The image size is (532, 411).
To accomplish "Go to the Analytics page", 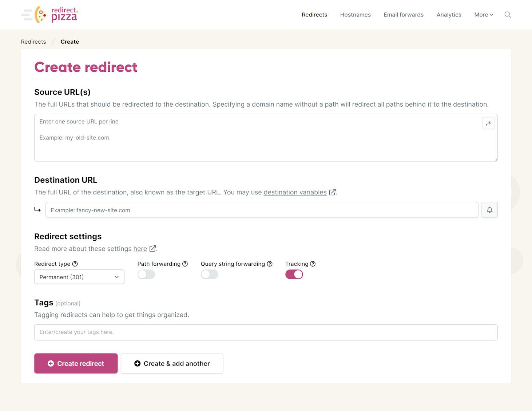I will coord(449,15).
